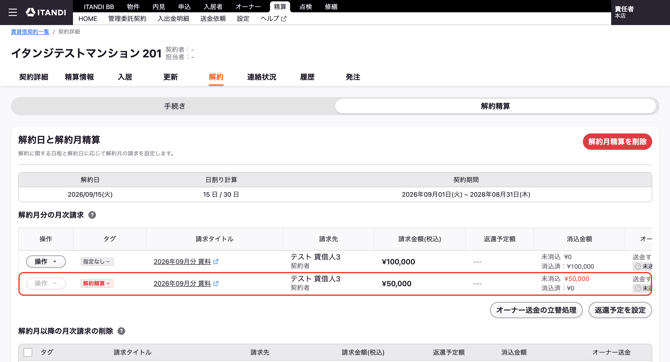Image resolution: width=670 pixels, height=362 pixels.
Task: Open 管理委託契約 in the sub-navigation
Action: click(x=127, y=19)
